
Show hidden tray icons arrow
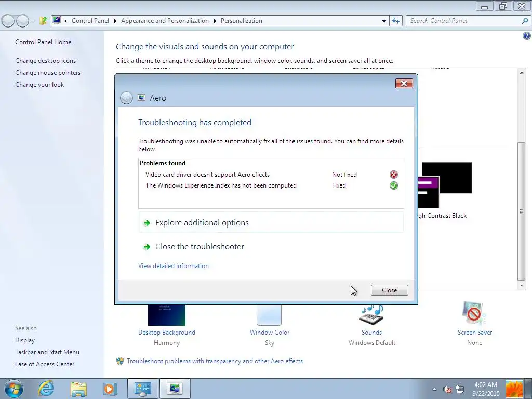tap(434, 389)
